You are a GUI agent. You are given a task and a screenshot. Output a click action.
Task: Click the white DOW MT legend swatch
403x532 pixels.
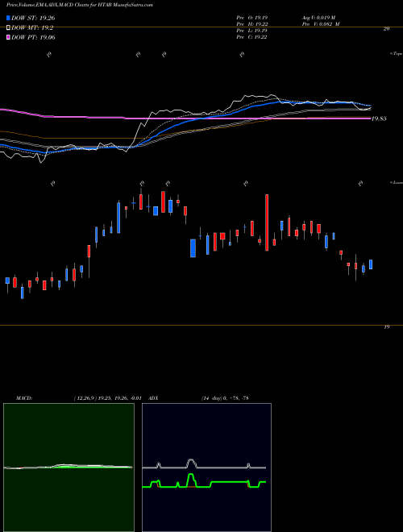[x=9, y=28]
